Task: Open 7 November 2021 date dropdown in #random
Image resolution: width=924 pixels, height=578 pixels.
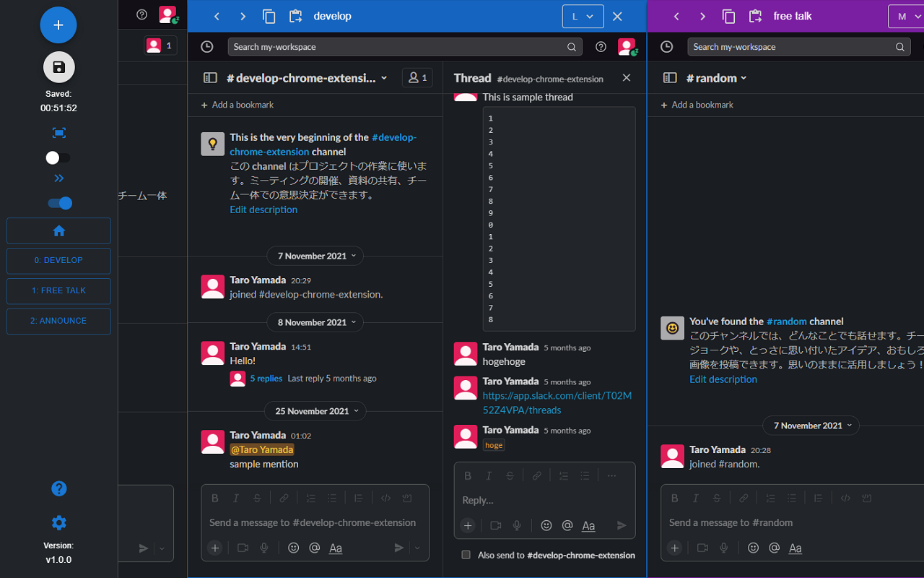Action: pos(811,426)
